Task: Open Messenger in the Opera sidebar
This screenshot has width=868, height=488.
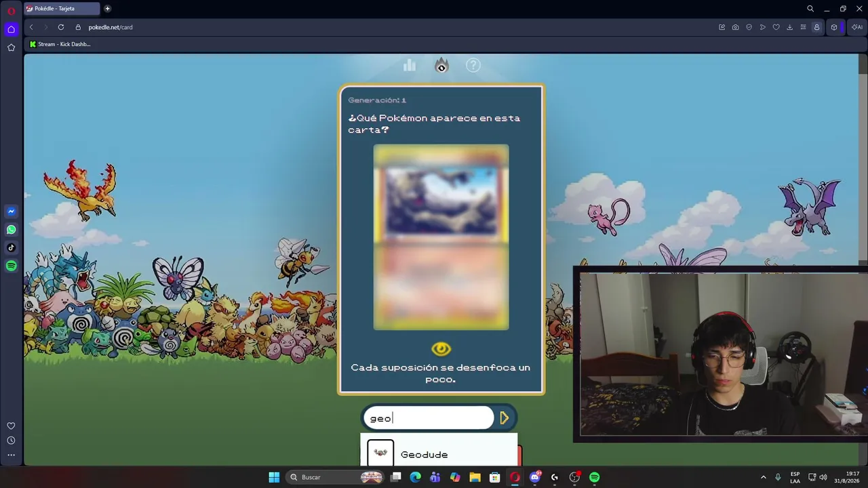Action: 11,211
